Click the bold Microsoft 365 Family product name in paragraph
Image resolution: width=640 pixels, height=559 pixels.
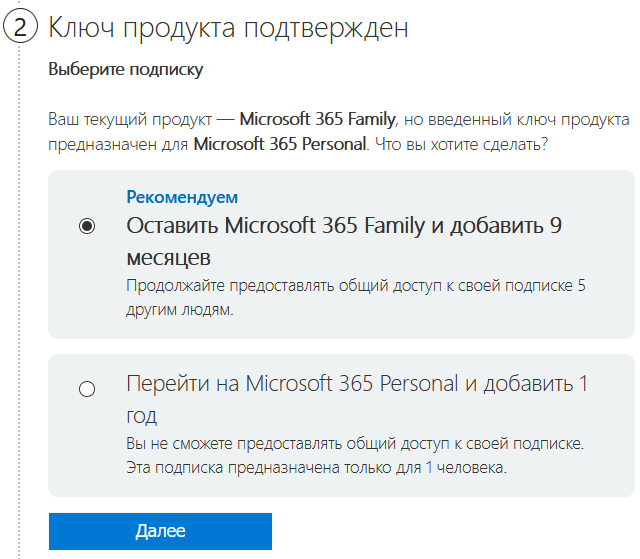point(317,119)
